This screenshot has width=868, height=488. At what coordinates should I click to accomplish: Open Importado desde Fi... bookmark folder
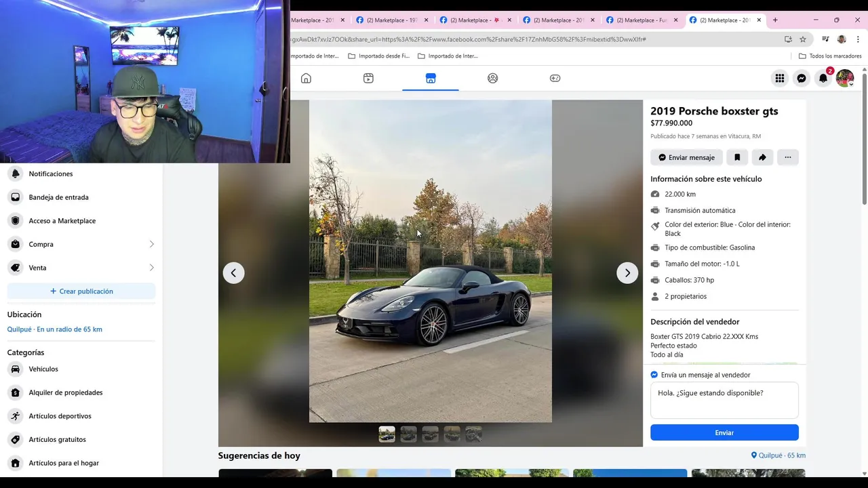point(378,56)
